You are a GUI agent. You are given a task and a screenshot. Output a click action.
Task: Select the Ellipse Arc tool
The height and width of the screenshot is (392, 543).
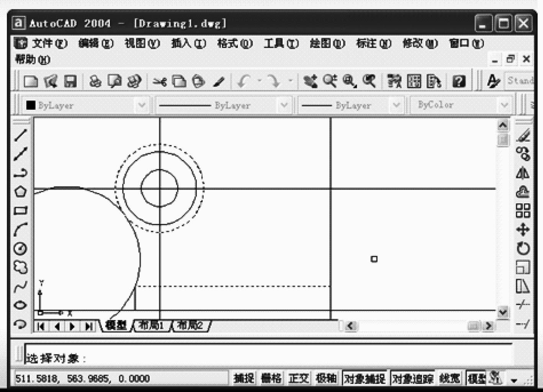pos(21,324)
